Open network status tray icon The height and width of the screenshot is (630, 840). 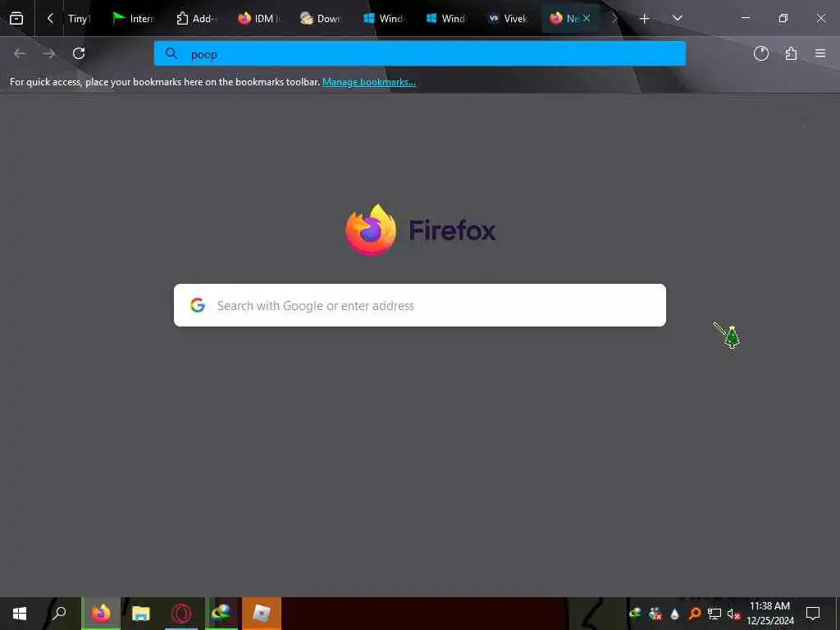[714, 614]
